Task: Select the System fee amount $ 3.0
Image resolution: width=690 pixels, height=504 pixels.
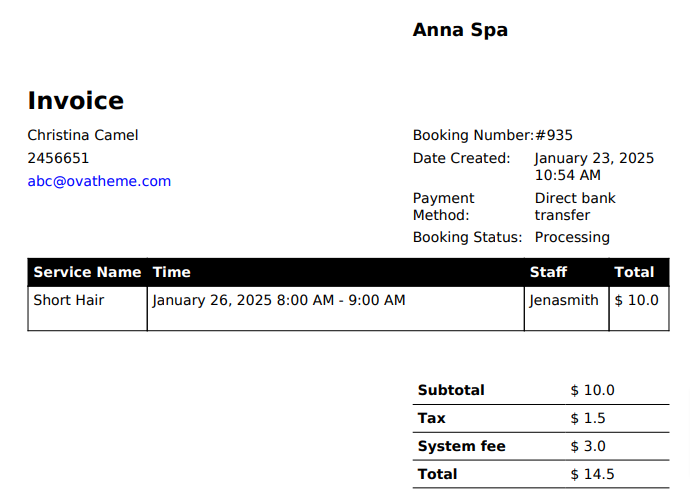Action: coord(588,446)
